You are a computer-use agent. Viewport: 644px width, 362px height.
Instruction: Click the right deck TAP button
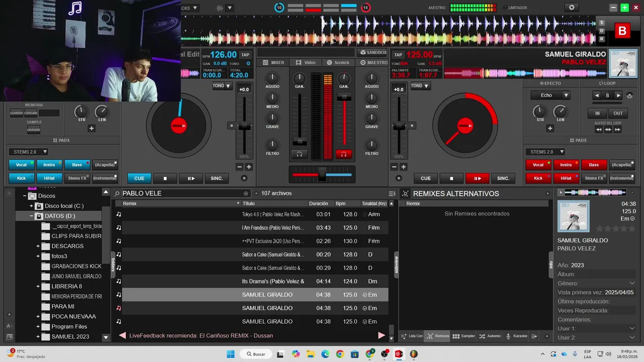pyautogui.click(x=398, y=55)
